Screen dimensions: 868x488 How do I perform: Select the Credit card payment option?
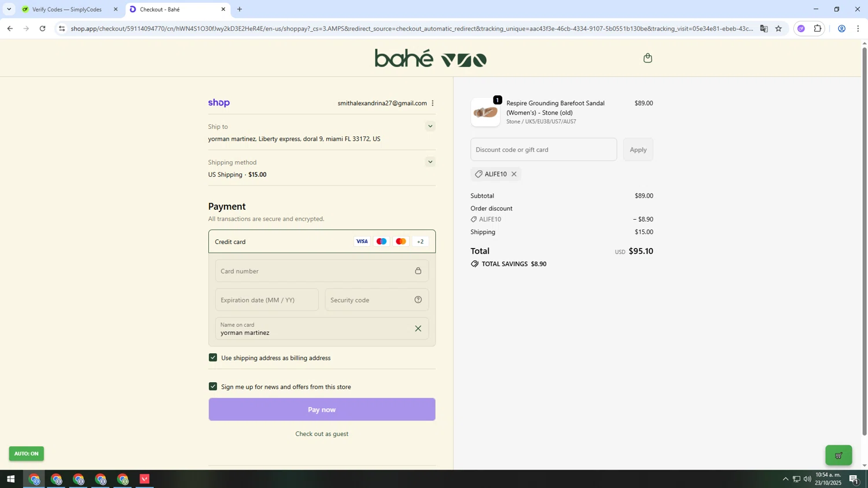(322, 242)
